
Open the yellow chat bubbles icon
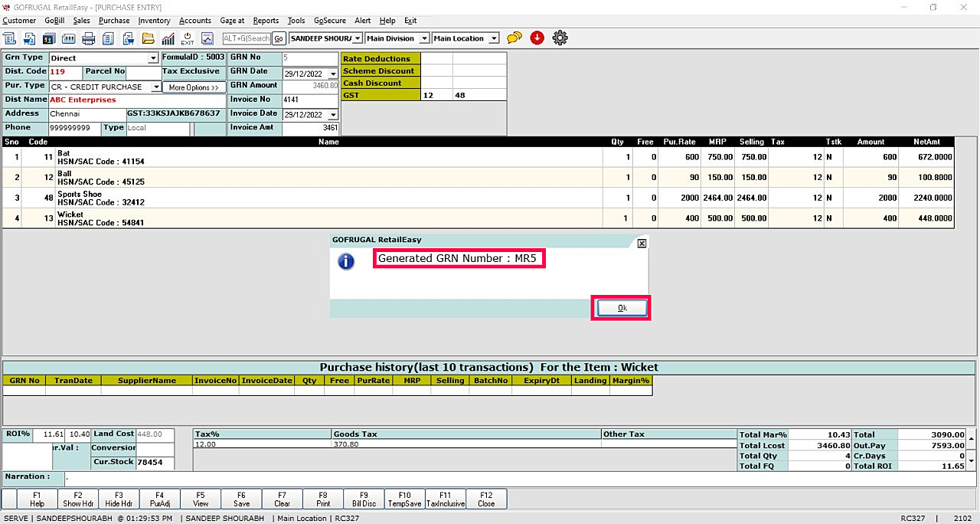tap(514, 38)
